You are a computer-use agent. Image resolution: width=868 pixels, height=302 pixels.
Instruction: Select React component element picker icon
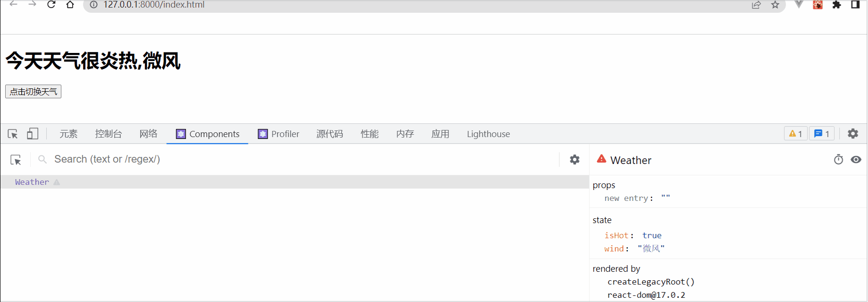coord(16,160)
